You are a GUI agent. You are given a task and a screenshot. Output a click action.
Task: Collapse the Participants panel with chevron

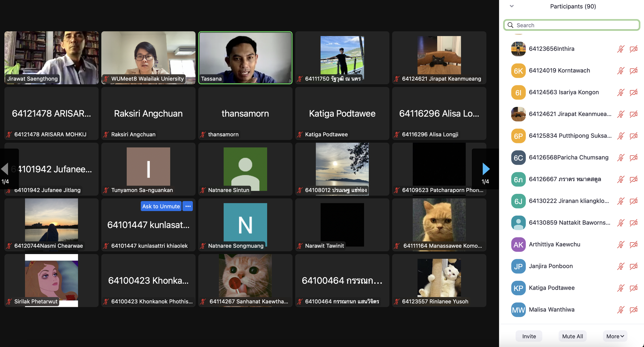(512, 6)
